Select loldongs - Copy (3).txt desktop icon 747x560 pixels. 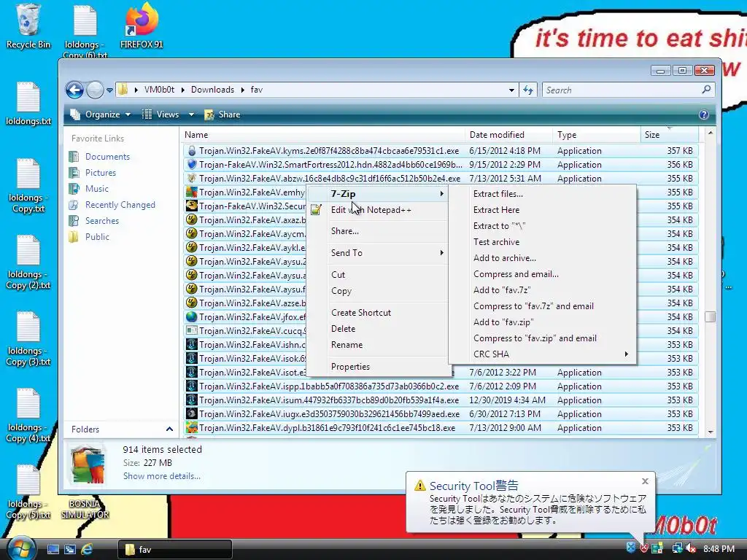28,339
